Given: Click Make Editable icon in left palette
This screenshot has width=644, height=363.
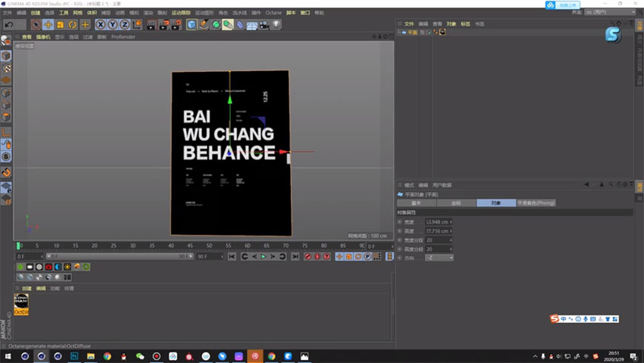Looking at the screenshot, I should pos(6,40).
